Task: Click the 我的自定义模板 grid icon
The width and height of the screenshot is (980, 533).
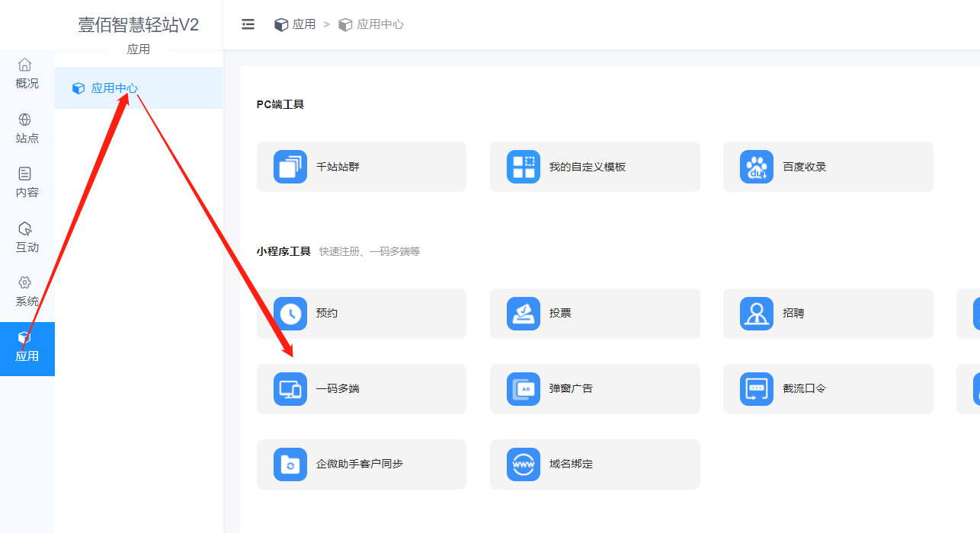Action: pos(524,167)
